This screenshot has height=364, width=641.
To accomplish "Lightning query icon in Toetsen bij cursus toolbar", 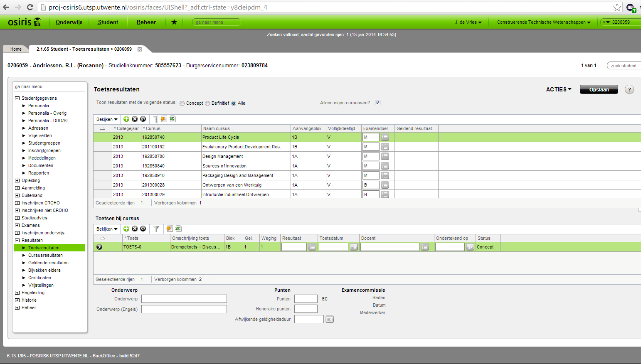I will (169, 229).
